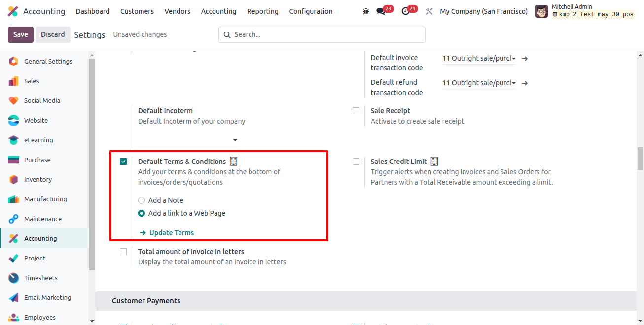644x325 pixels.
Task: Click the sidebar vertical scrollbar
Action: [x=92, y=163]
